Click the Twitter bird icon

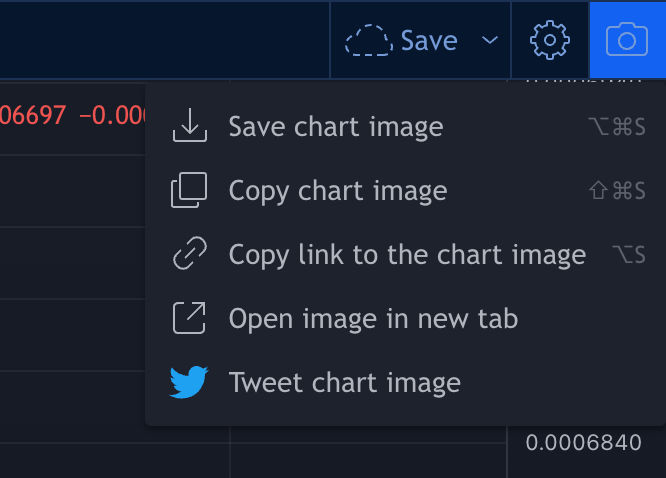coord(189,382)
